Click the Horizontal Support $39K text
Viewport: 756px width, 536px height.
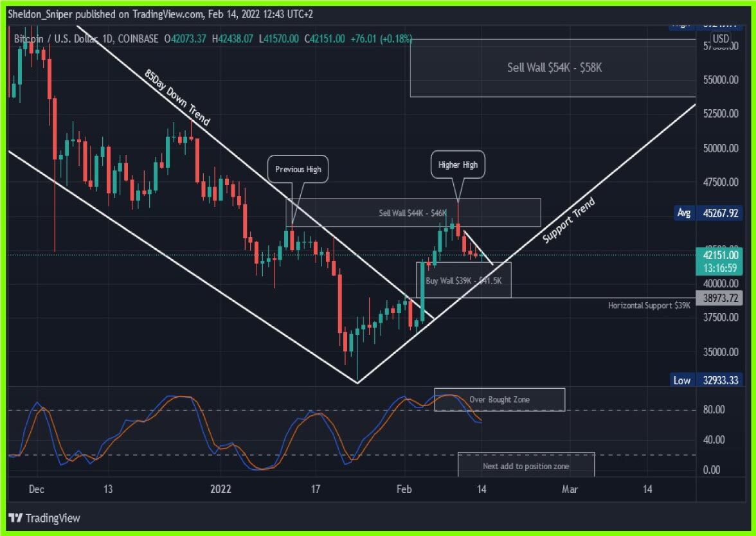tap(649, 305)
